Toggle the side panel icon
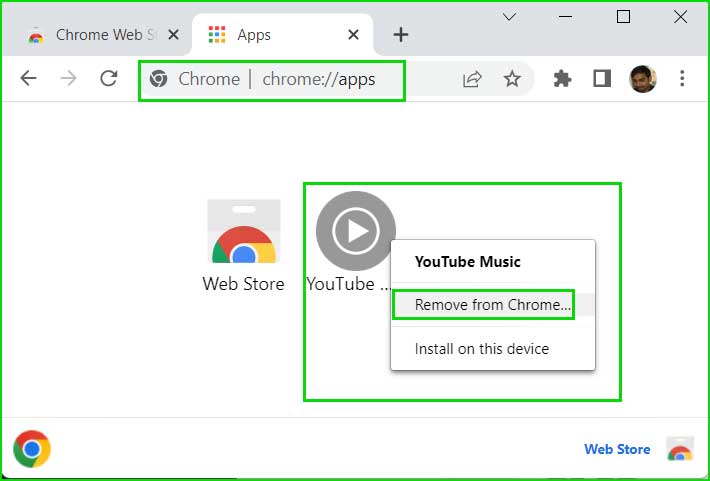The width and height of the screenshot is (710, 481). (602, 79)
